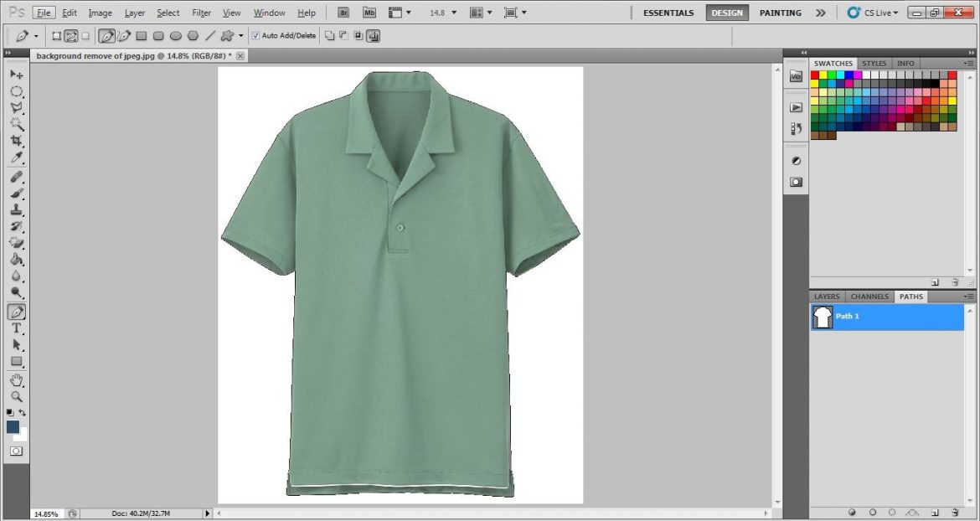Select the Blur tool

(x=16, y=276)
